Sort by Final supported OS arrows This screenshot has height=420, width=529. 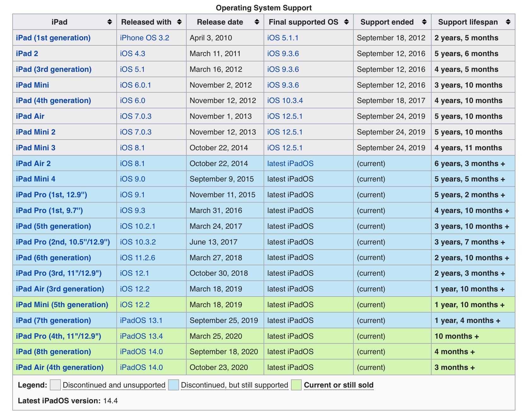coord(346,22)
